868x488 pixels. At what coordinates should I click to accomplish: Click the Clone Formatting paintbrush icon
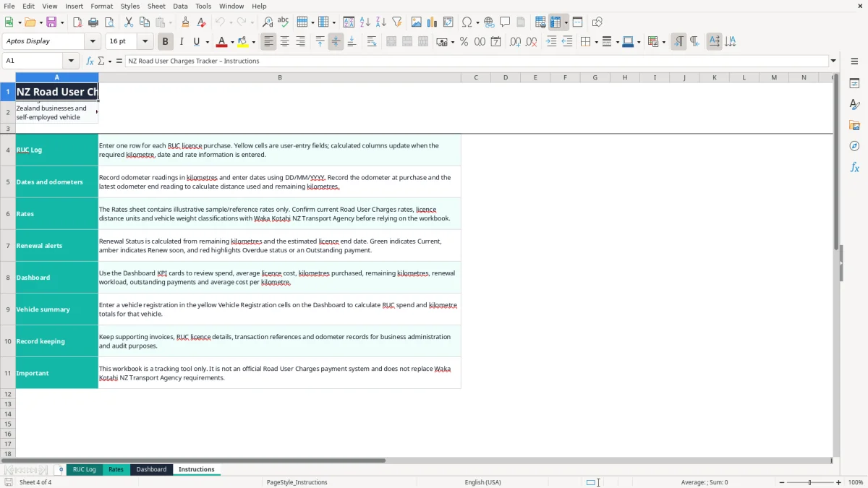pos(185,22)
